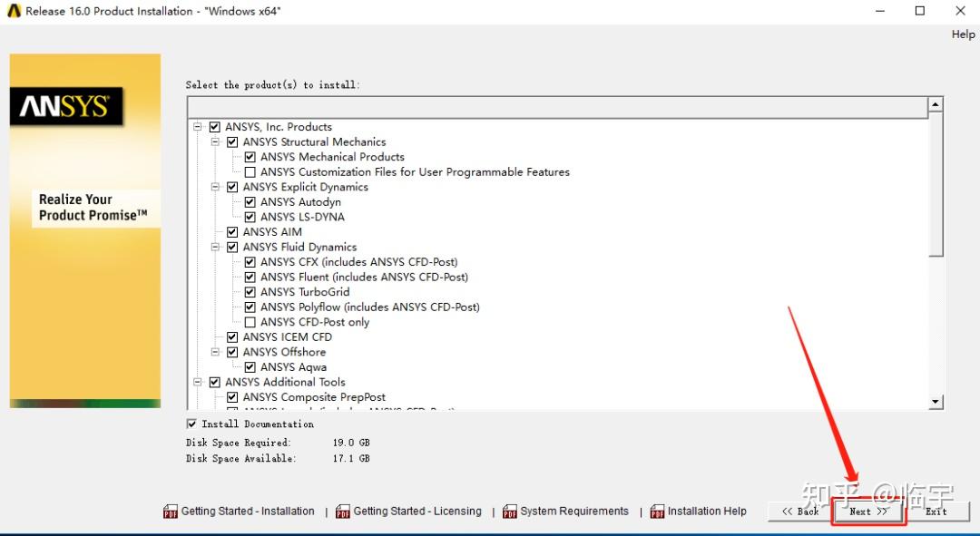Screen dimensions: 980x536
Task: Click the ANSYS installer icon in the title bar
Action: click(12, 10)
